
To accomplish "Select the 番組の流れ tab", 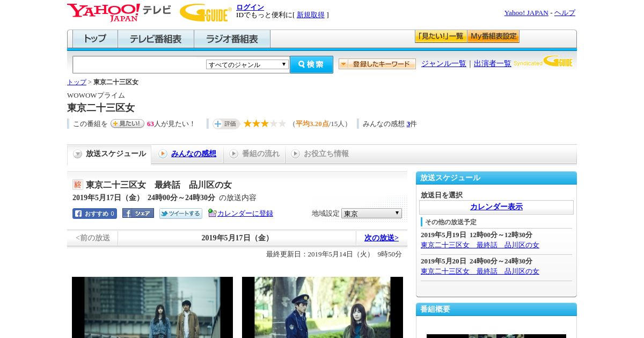I will click(x=254, y=154).
